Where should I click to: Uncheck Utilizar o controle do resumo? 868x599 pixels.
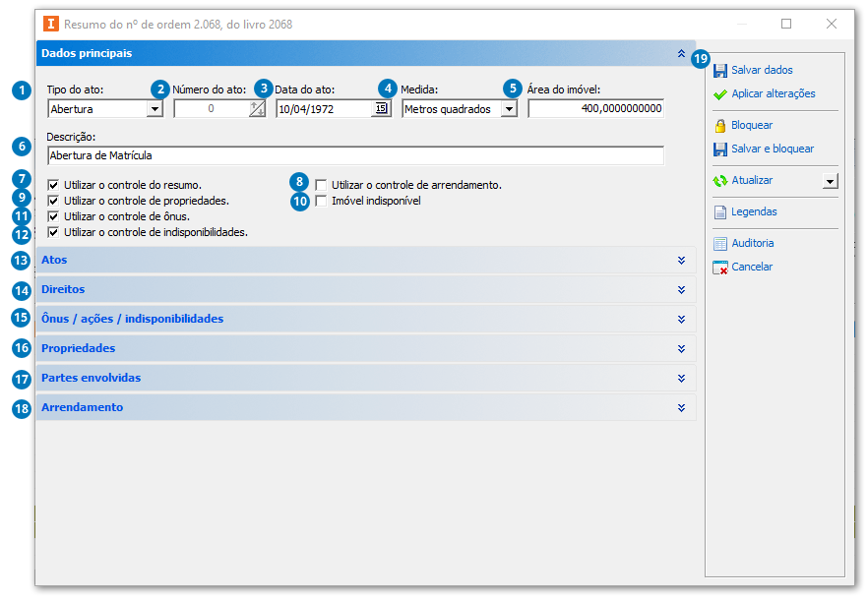53,185
